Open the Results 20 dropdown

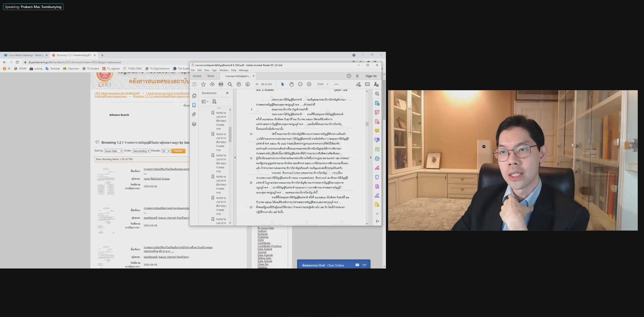[166, 151]
